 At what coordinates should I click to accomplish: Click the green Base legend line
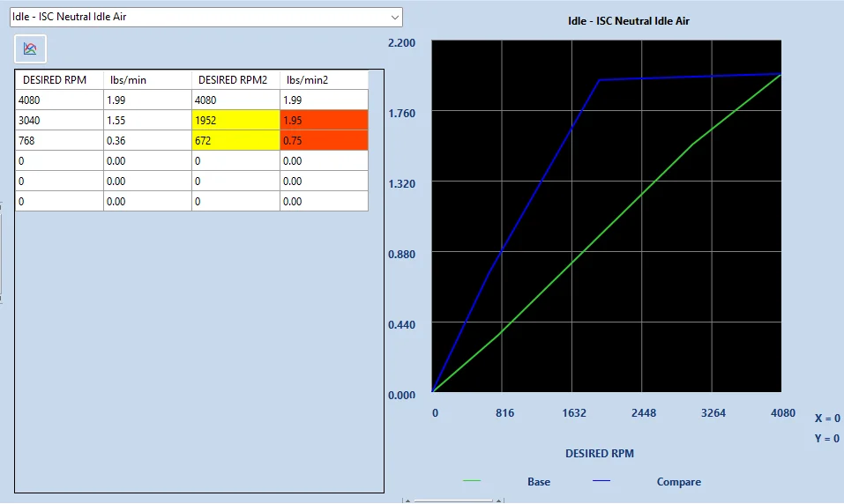[472, 481]
